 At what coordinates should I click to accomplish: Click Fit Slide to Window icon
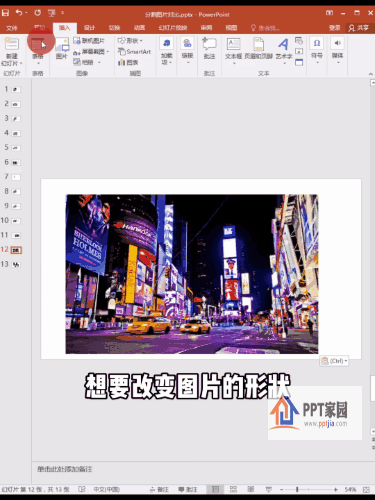tap(366, 489)
